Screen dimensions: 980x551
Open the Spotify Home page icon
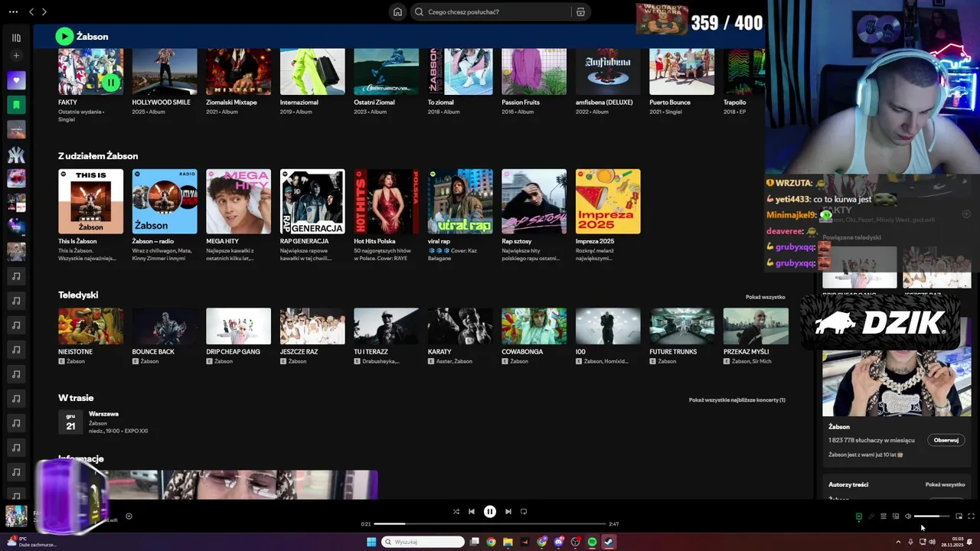397,11
